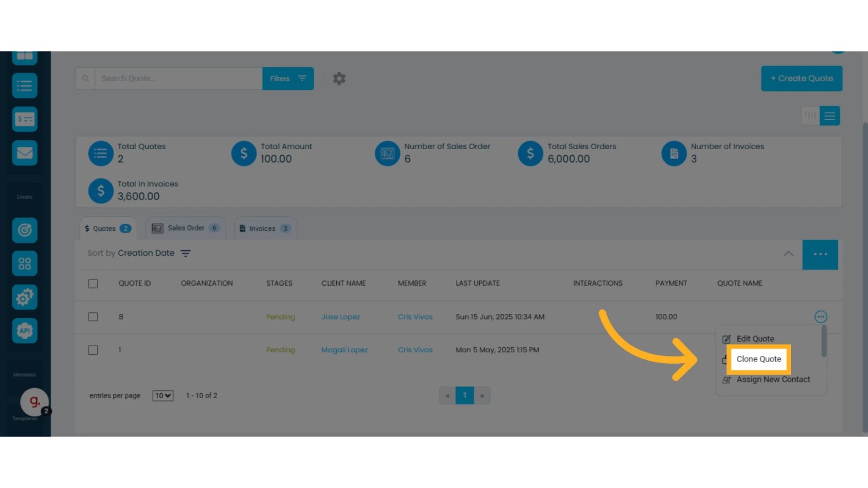Screen dimensions: 868x488
Task: Click the Total Sales Orders dollar icon
Action: (x=531, y=153)
